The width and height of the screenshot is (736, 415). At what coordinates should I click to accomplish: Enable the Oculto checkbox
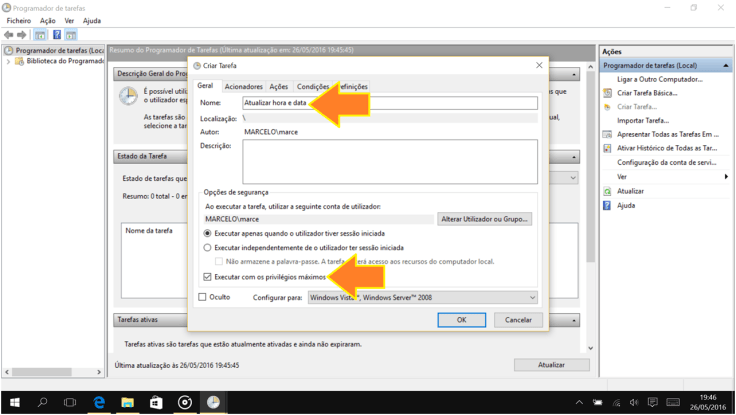203,297
